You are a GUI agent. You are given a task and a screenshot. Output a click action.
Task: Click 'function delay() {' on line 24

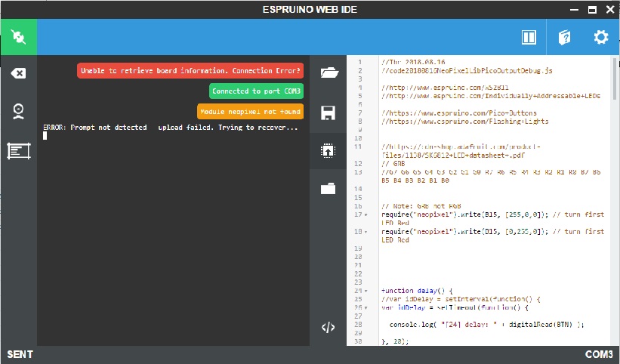(417, 291)
